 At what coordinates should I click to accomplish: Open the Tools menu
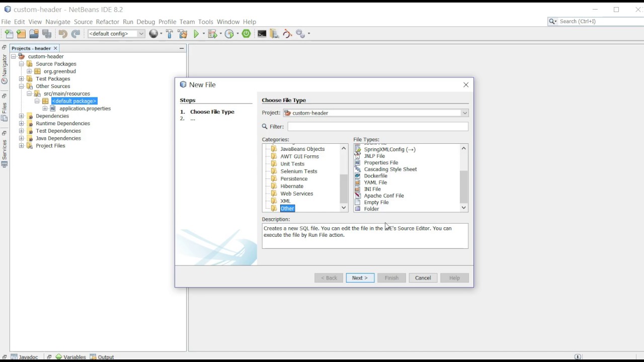[205, 22]
